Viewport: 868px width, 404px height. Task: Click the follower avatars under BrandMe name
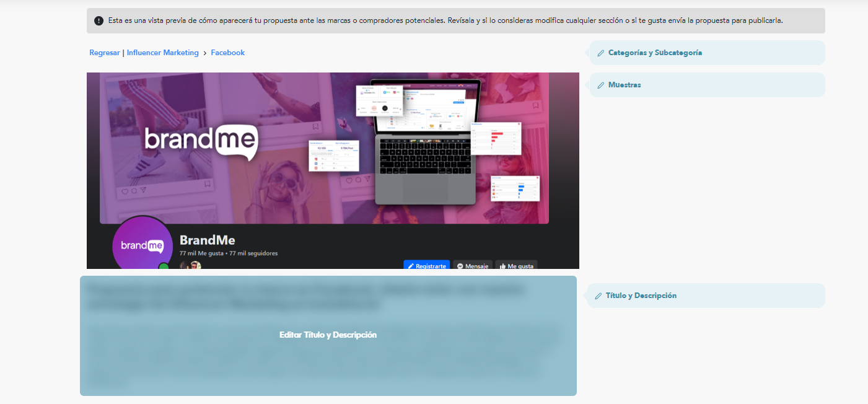click(x=190, y=265)
